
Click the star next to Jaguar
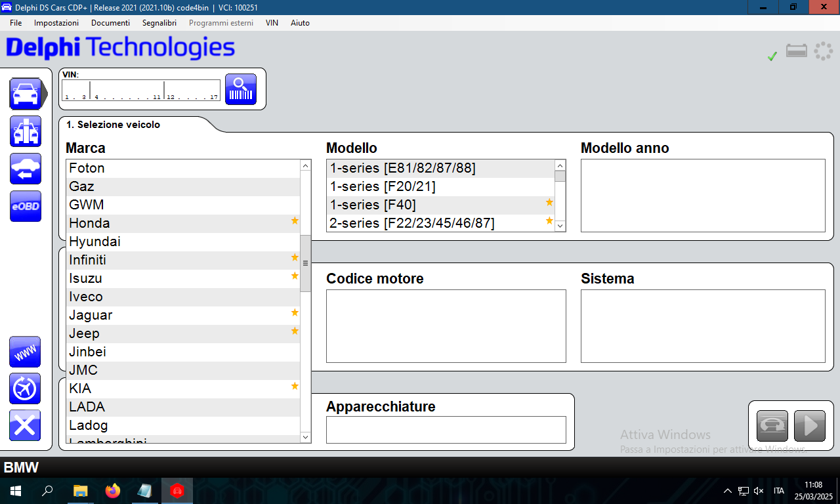click(x=295, y=313)
